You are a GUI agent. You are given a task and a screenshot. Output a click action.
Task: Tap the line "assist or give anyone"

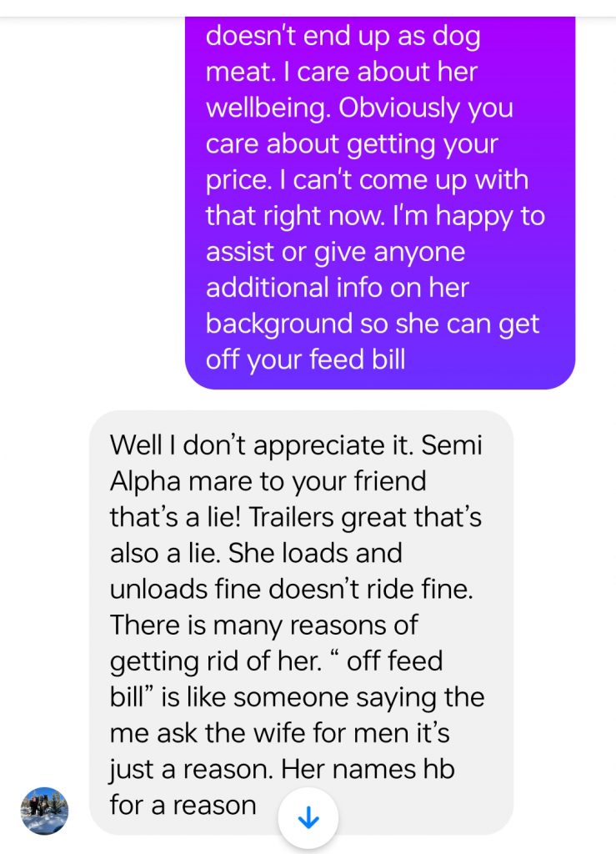[x=335, y=253]
